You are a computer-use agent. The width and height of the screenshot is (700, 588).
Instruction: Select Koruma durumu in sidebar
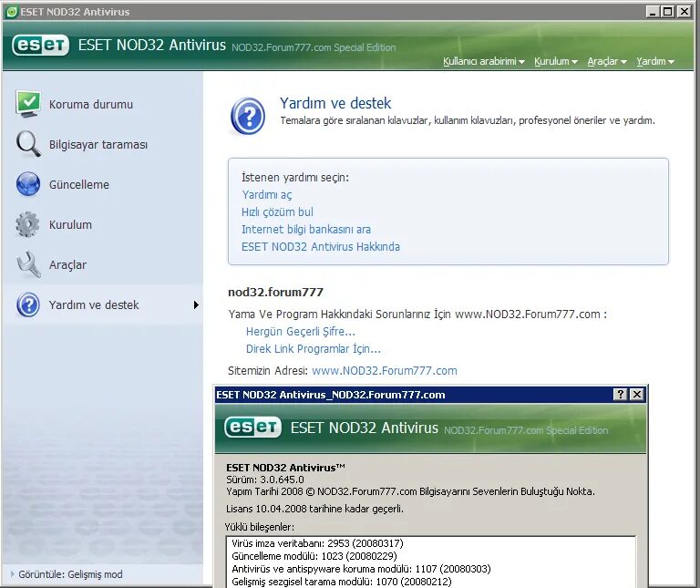coord(91,105)
